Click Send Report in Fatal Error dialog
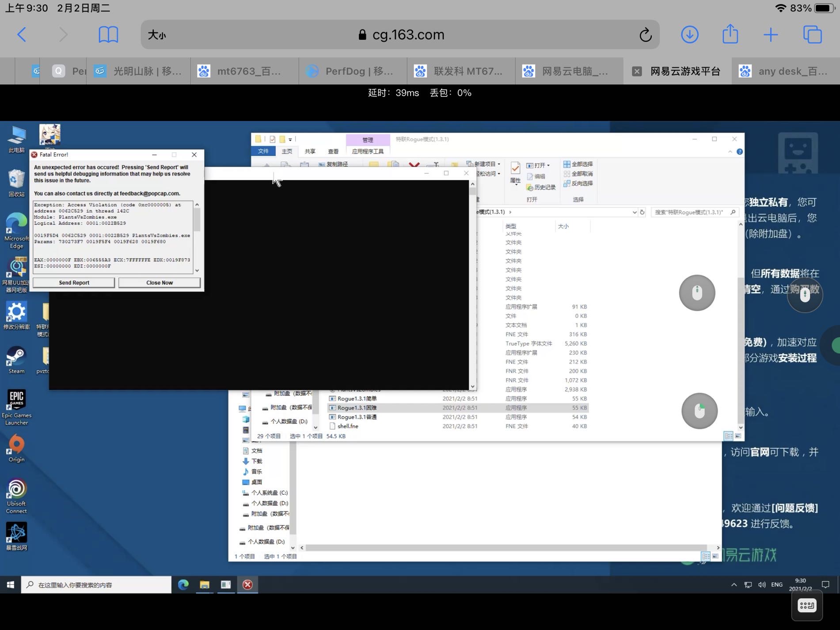The width and height of the screenshot is (840, 630). point(74,283)
